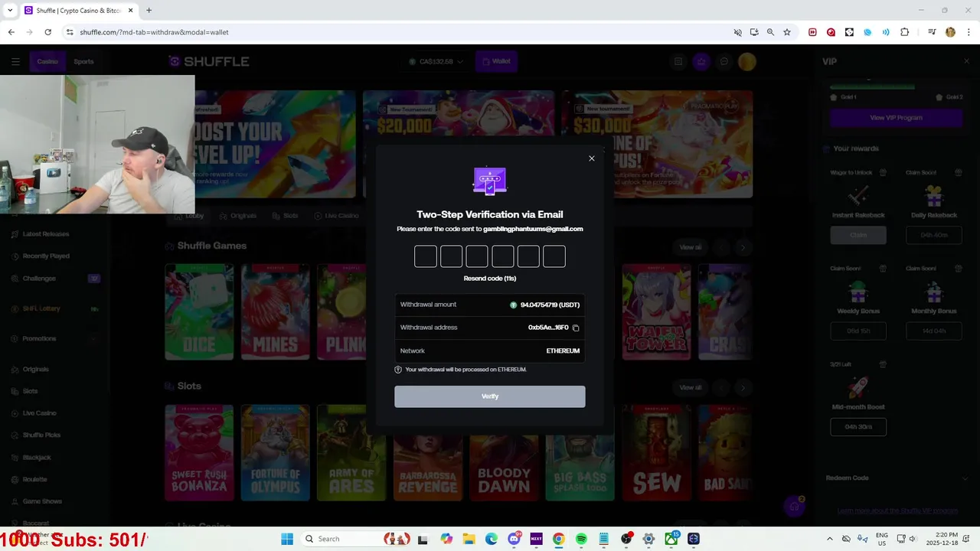Copy the withdrawal address 0xb5Ae...16F0
Viewport: 980px width, 551px height.
pyautogui.click(x=576, y=328)
